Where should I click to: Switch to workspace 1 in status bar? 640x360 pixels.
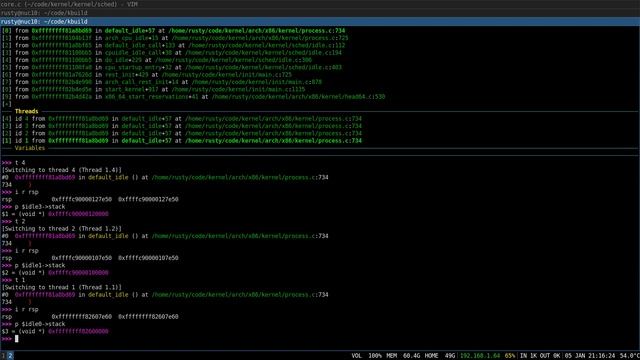(x=3, y=356)
